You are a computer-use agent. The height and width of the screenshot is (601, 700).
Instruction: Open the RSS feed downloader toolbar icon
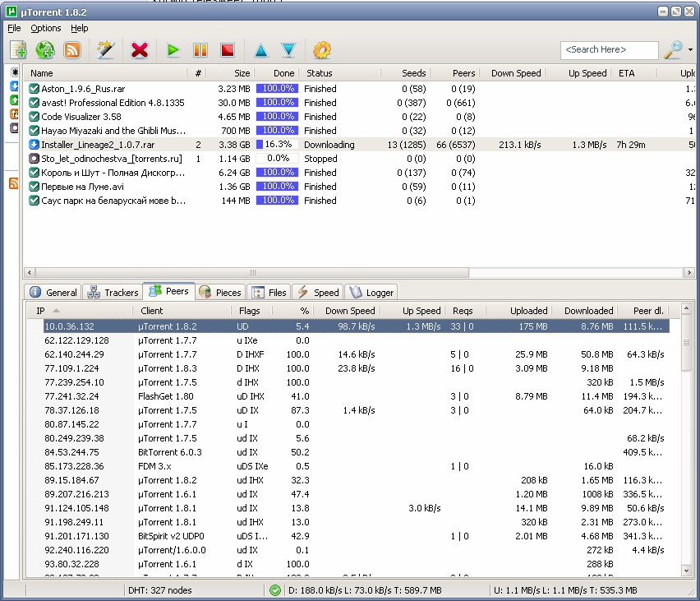[72, 50]
